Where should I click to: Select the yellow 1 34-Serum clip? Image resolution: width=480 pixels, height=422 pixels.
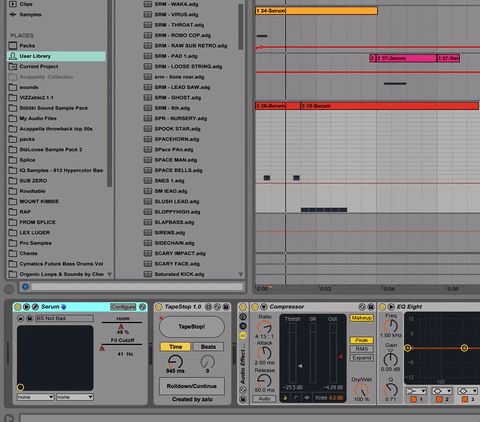click(316, 11)
